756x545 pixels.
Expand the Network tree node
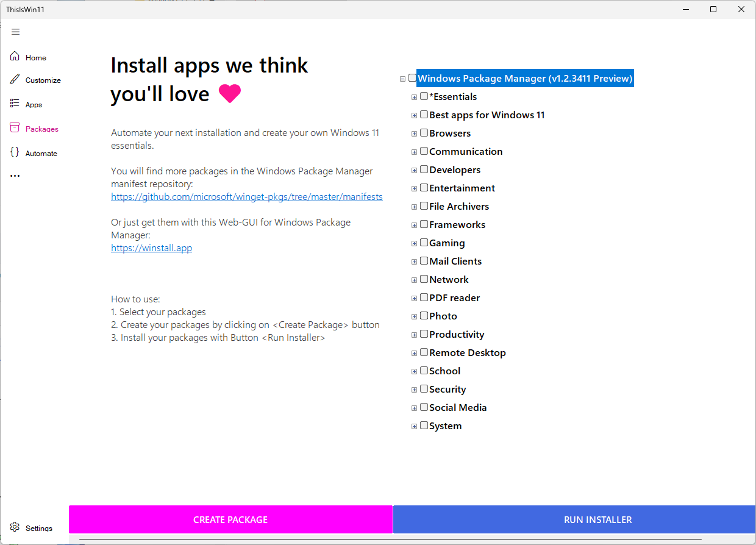(x=415, y=280)
